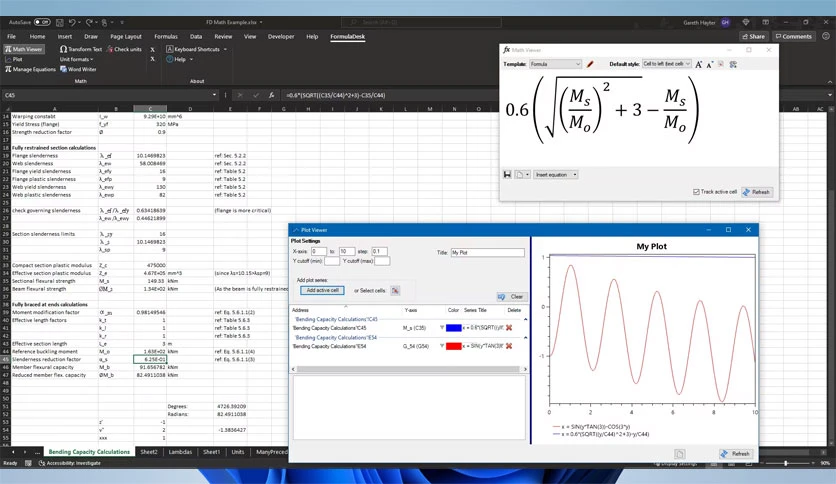Open the filter icon for M_s (C35) row
This screenshot has width=836, height=484.
point(441,328)
